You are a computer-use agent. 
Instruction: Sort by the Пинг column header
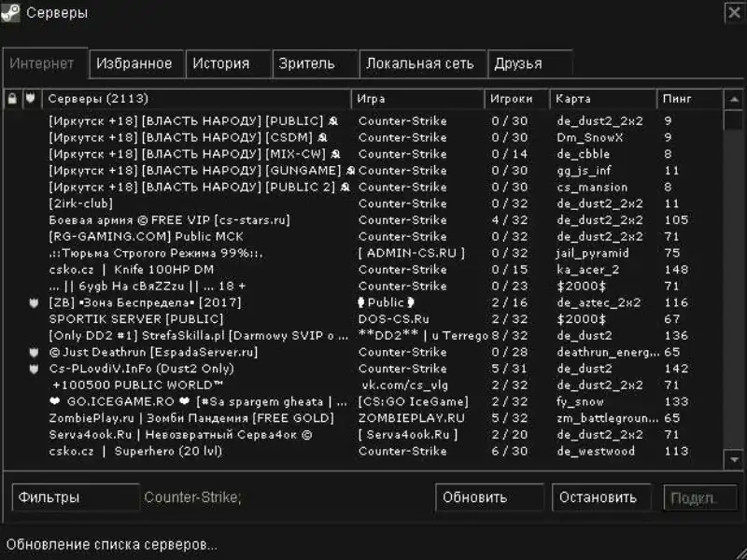point(690,99)
